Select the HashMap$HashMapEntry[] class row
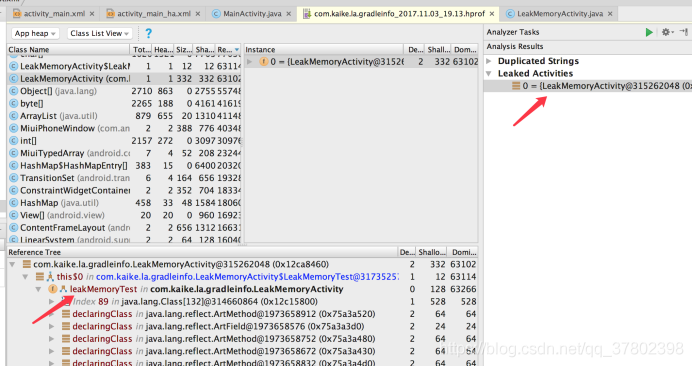 point(125,165)
